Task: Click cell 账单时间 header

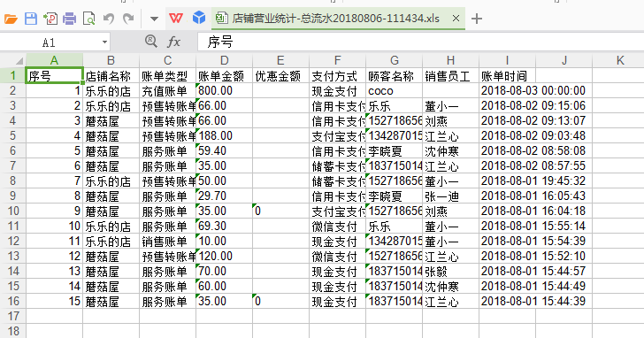Action: (x=507, y=76)
